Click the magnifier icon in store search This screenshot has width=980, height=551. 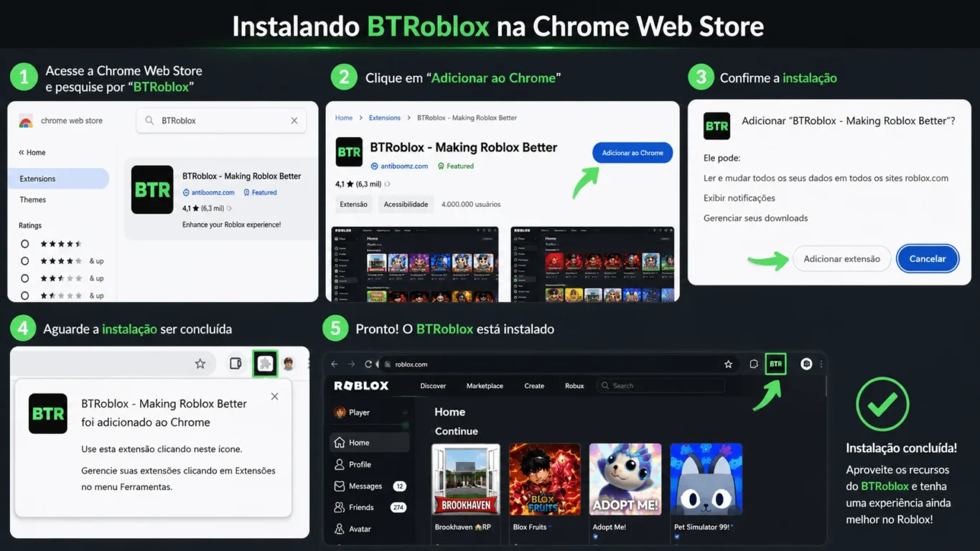tap(149, 121)
